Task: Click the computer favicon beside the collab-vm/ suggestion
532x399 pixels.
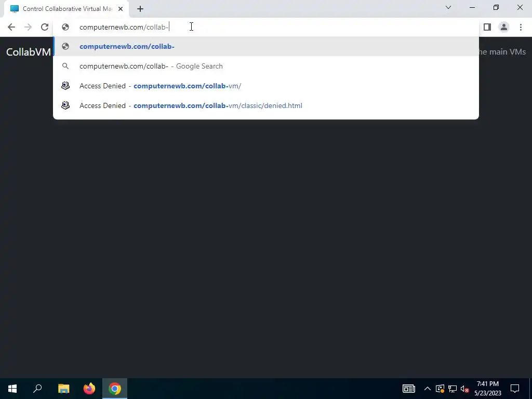Action: (x=65, y=86)
